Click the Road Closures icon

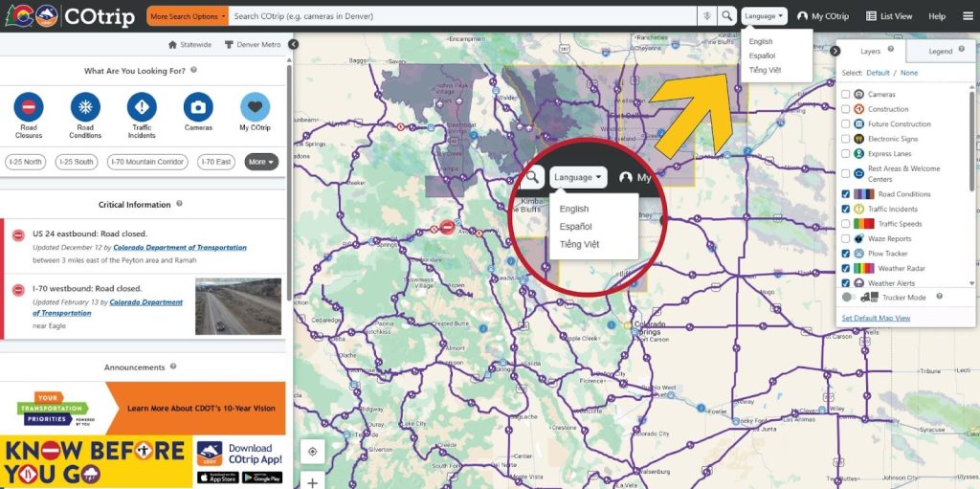pos(29,106)
